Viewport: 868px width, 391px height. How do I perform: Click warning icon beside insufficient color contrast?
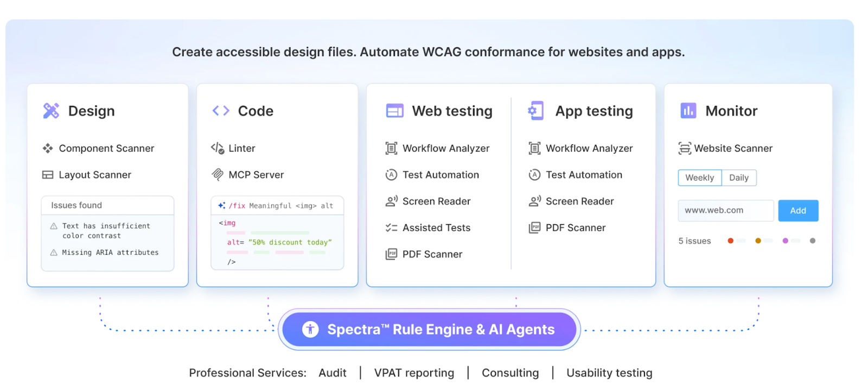pyautogui.click(x=54, y=226)
